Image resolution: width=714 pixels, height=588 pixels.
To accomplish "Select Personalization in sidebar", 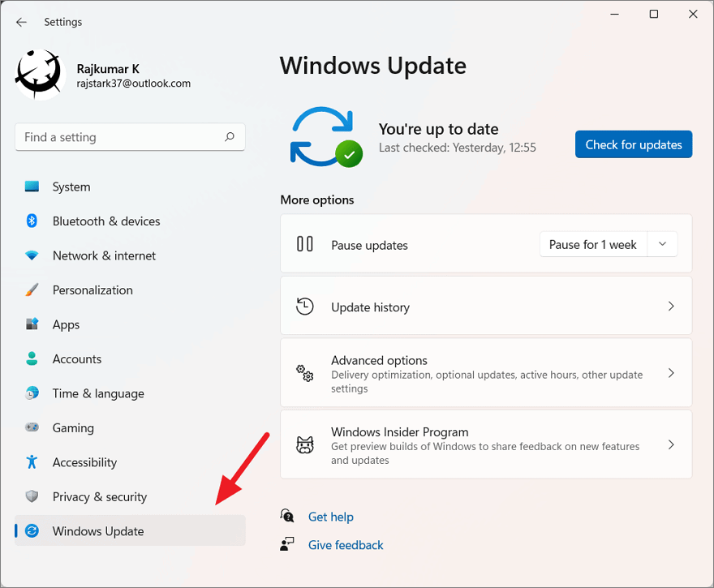I will tap(131, 290).
